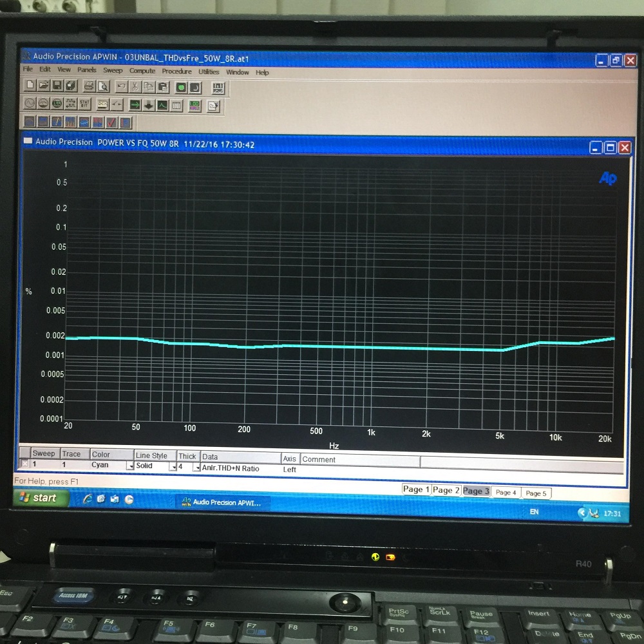
Task: Click the New Test toolbar icon
Action: click(30, 85)
